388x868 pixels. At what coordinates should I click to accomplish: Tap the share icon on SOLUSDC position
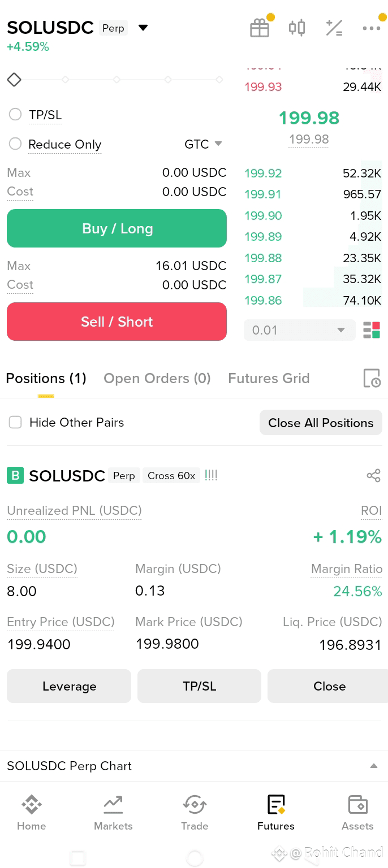coord(373,475)
